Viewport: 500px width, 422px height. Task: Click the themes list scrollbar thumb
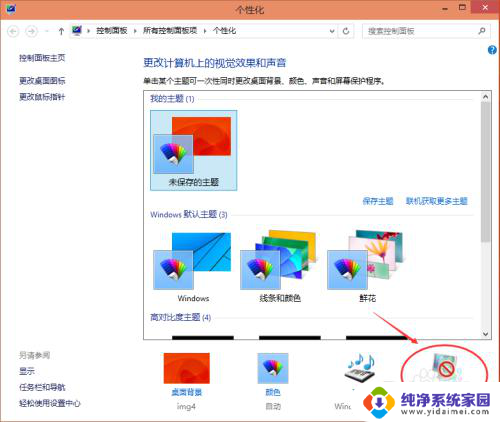pos(485,172)
